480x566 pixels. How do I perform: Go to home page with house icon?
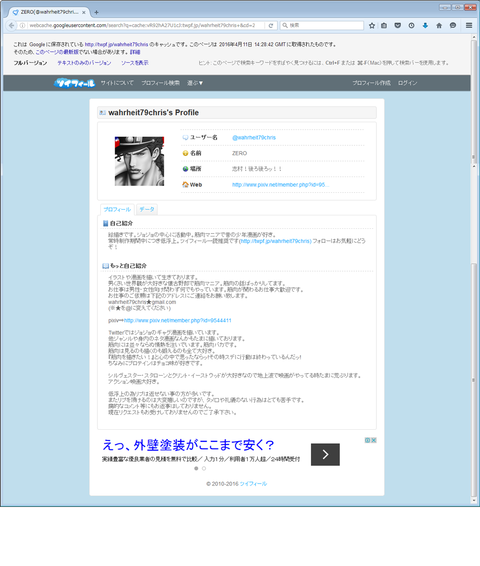(439, 25)
